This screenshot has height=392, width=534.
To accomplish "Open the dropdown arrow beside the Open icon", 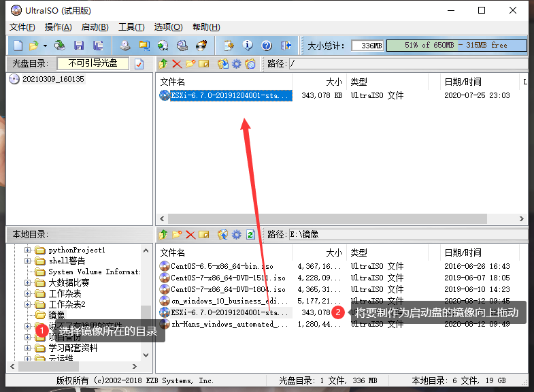I will pos(45,46).
